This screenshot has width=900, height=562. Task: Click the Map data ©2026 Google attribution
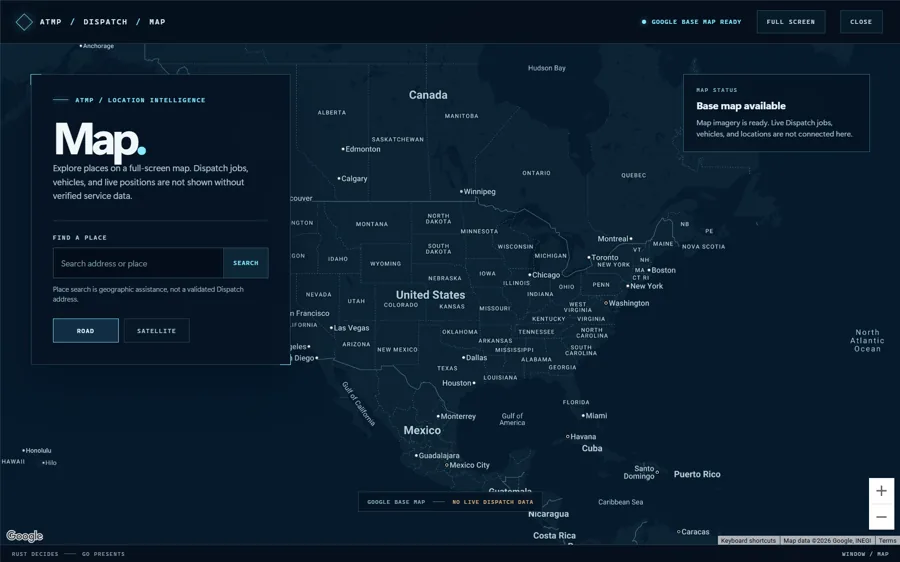click(x=827, y=540)
